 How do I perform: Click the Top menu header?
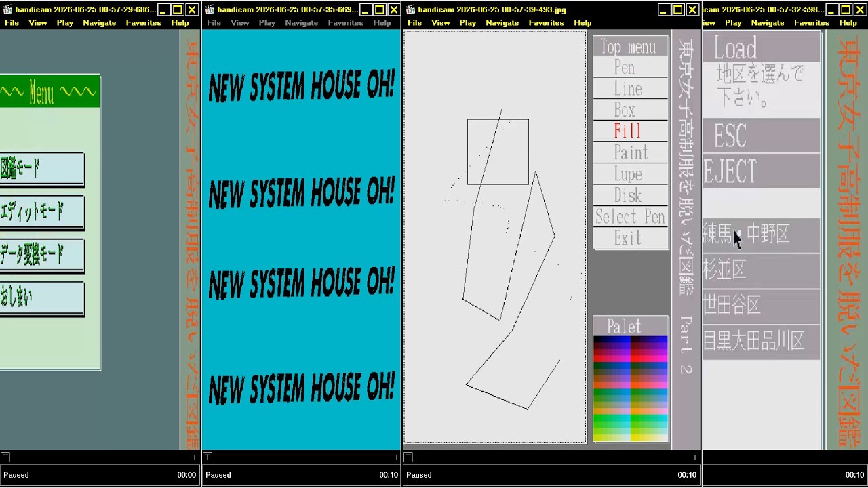point(631,47)
